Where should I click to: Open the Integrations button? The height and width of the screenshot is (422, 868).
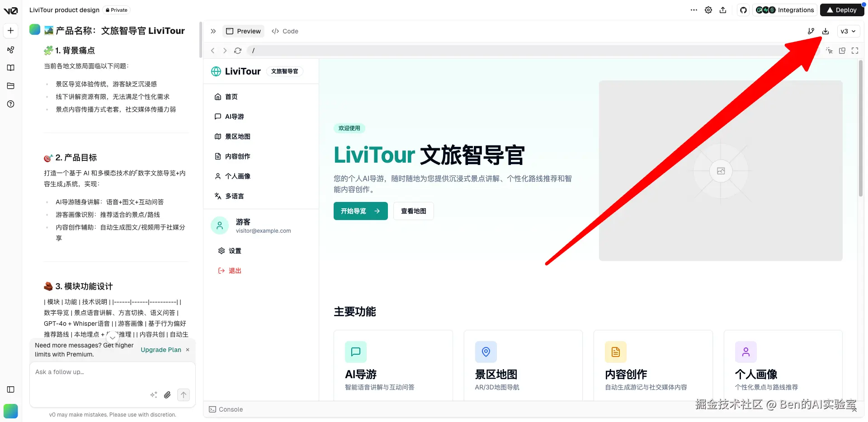pyautogui.click(x=784, y=10)
